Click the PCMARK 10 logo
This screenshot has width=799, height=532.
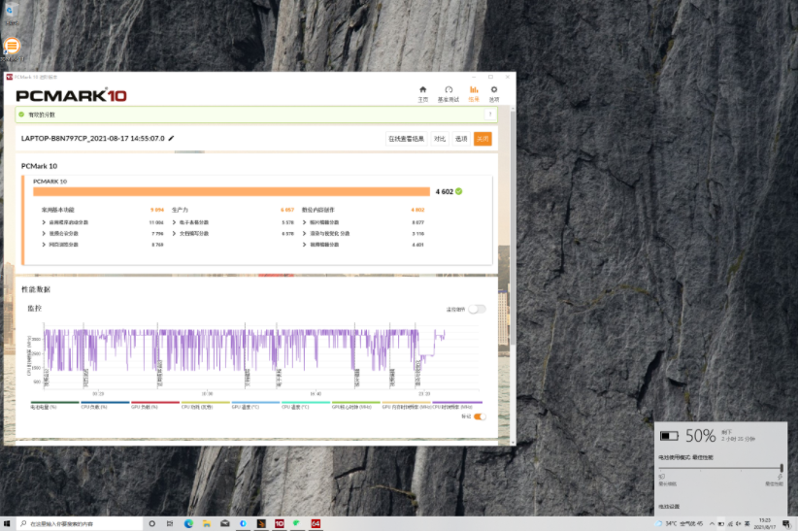pos(71,95)
